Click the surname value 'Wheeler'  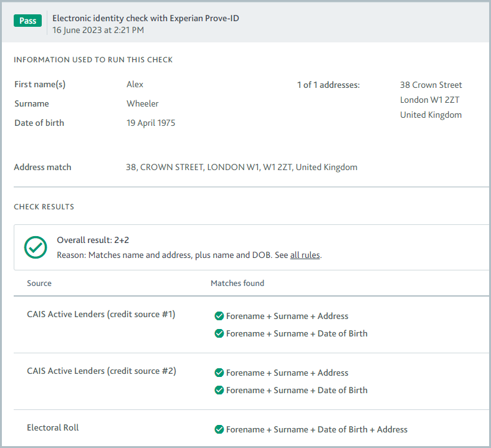(143, 103)
